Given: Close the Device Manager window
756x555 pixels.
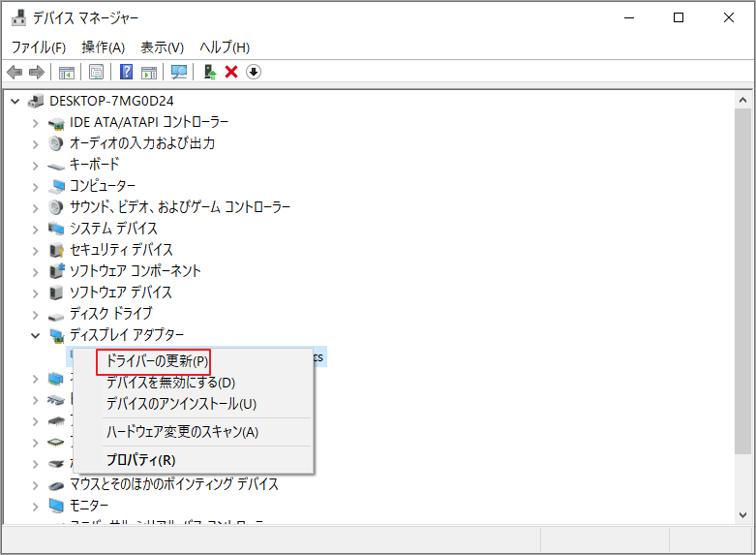Looking at the screenshot, I should coord(729,17).
